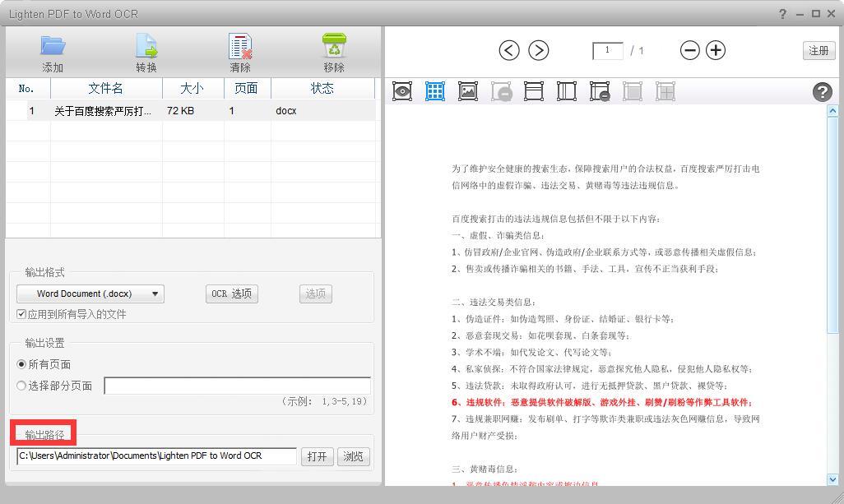This screenshot has height=504, width=844.
Task: Click the OCR options button
Action: (x=231, y=294)
